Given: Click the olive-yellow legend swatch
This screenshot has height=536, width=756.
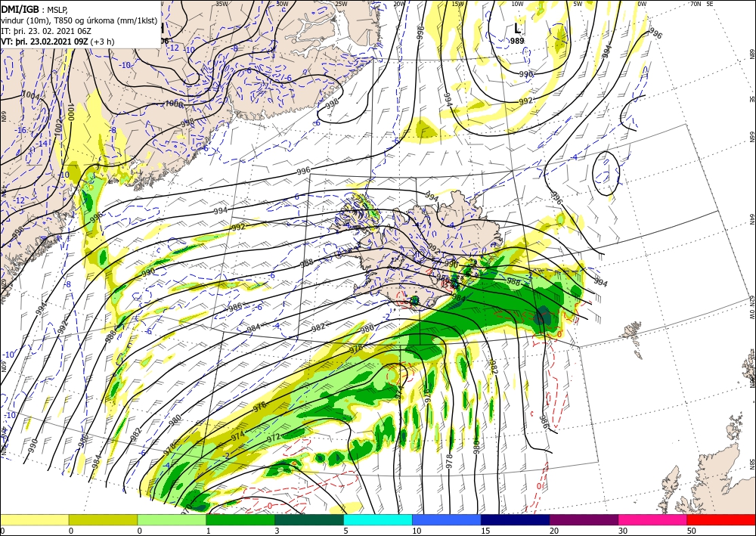Looking at the screenshot, I should click(103, 520).
